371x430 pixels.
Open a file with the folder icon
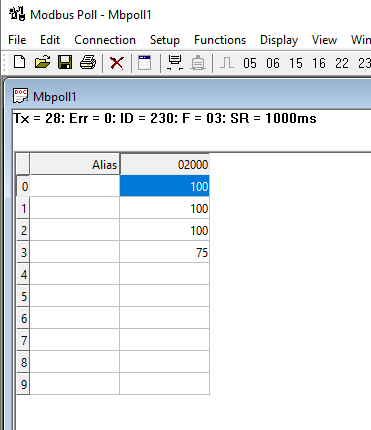42,62
